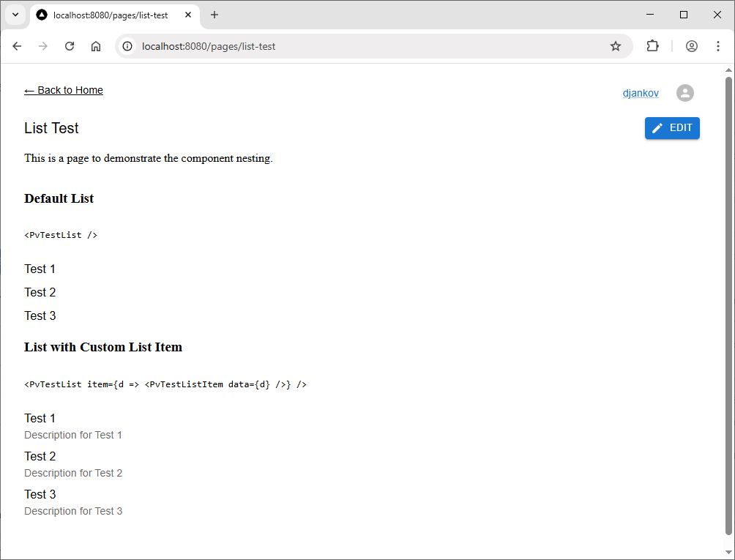
Task: Click the address bar URL field
Action: tap(366, 46)
